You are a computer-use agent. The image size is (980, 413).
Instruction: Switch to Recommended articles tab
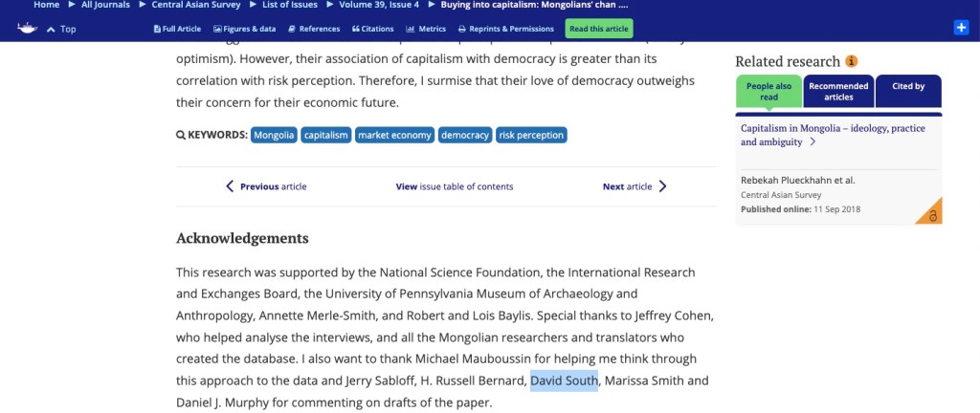(x=838, y=91)
